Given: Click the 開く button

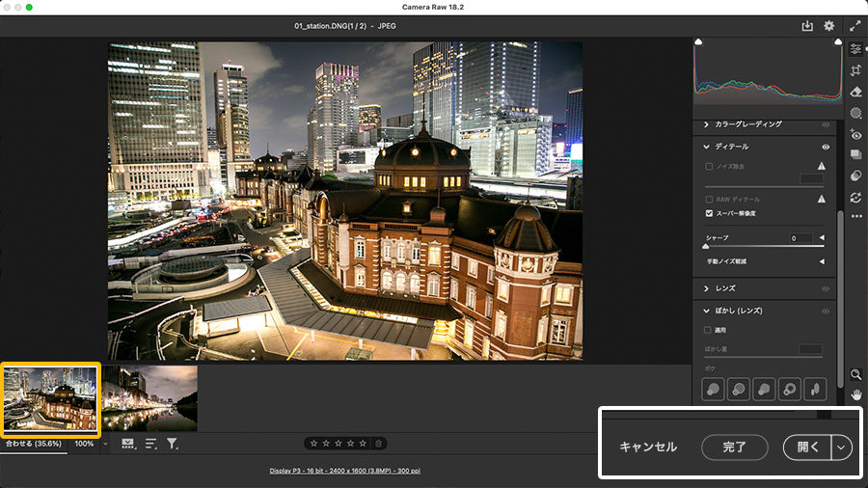Looking at the screenshot, I should (807, 447).
